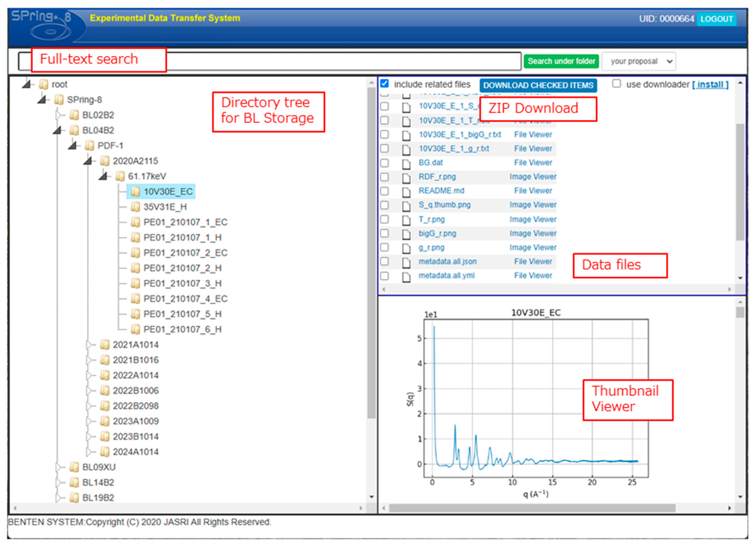Click the folder icon next to 35V31E_H

click(135, 207)
